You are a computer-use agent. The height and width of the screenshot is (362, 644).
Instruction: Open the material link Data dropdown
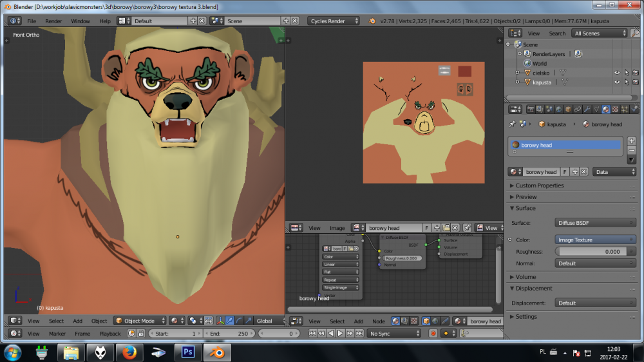tap(614, 172)
